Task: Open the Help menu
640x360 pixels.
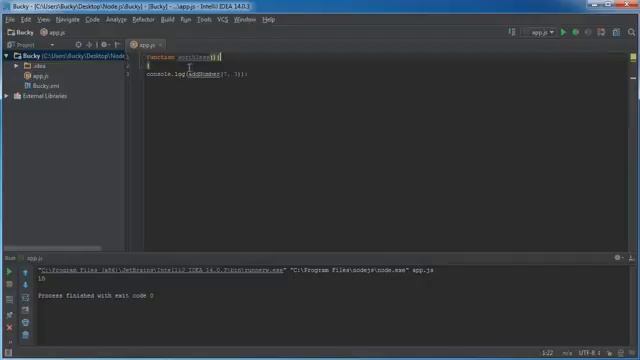Action: [268, 20]
